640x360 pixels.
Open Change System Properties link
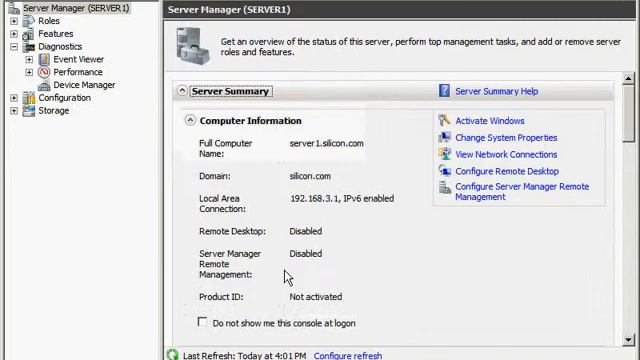pyautogui.click(x=506, y=138)
